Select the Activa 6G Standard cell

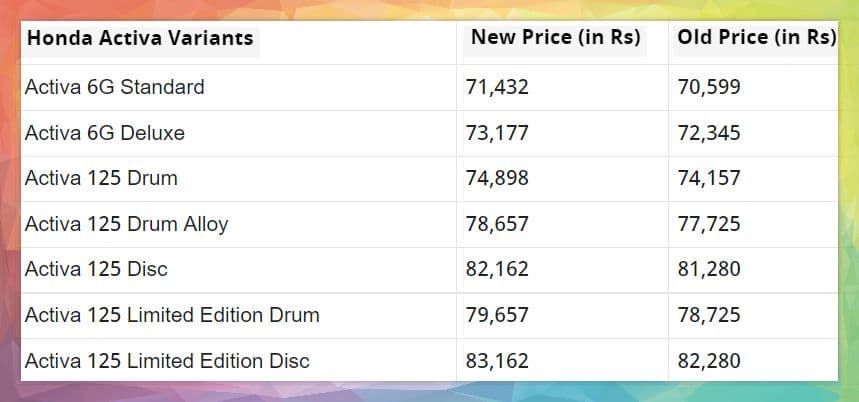pos(114,87)
